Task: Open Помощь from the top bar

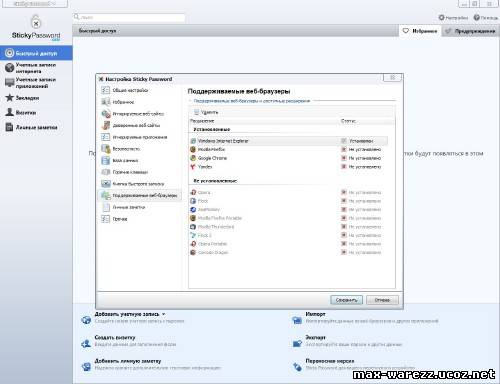Action: 486,18
